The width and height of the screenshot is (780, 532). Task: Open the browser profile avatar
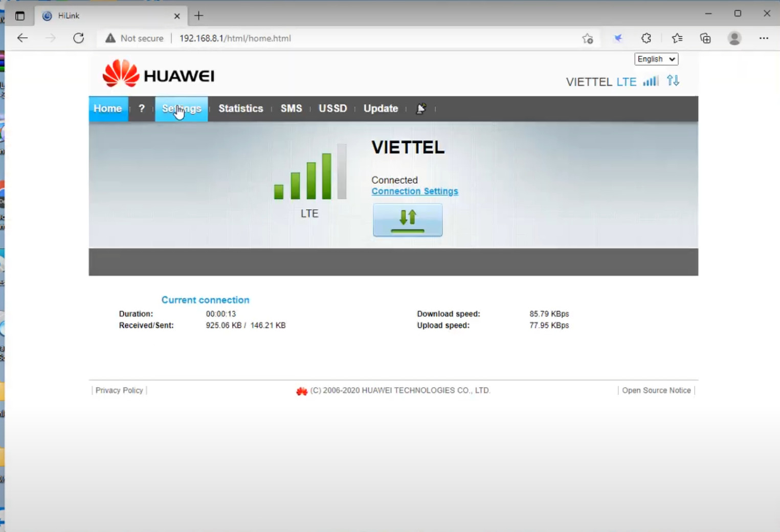[734, 38]
